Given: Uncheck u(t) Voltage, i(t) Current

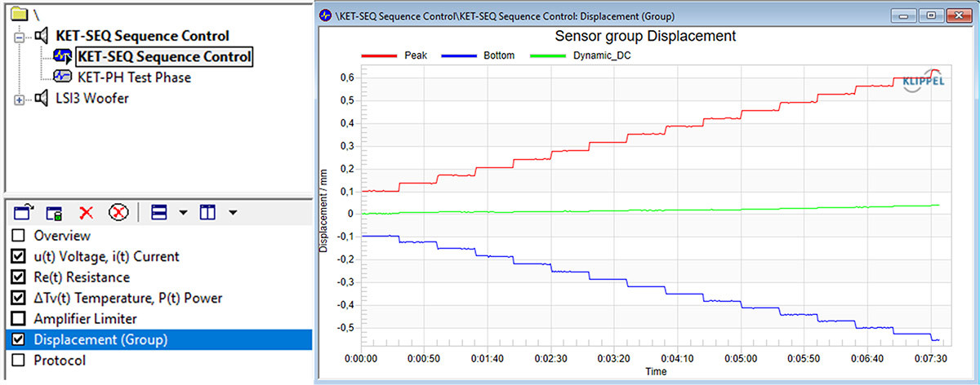Looking at the screenshot, I should pos(18,256).
